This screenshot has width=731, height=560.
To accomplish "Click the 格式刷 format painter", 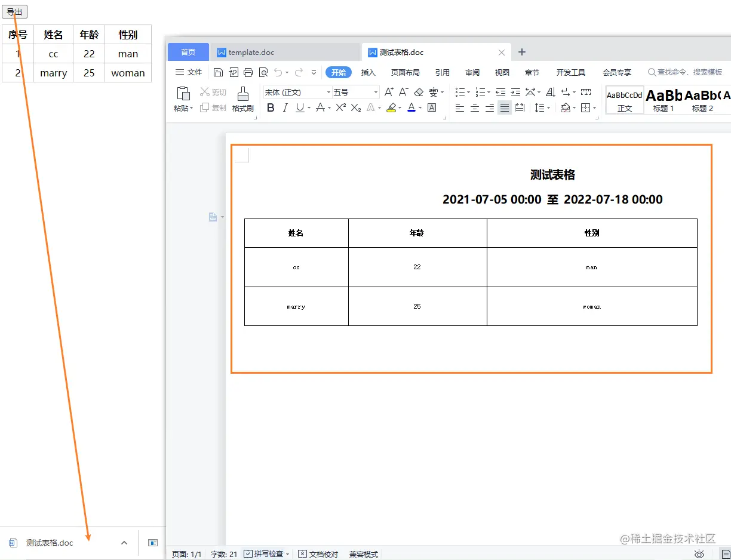I will point(243,100).
